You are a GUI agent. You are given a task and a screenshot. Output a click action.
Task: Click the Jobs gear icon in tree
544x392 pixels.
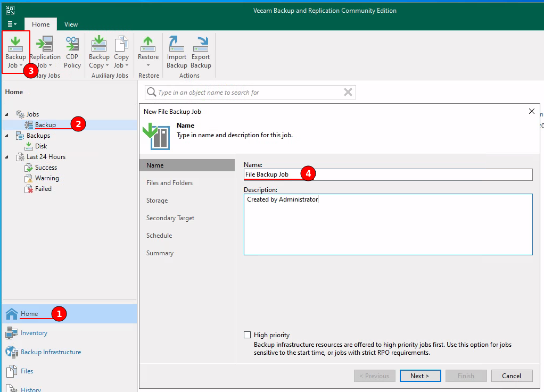[x=20, y=114]
